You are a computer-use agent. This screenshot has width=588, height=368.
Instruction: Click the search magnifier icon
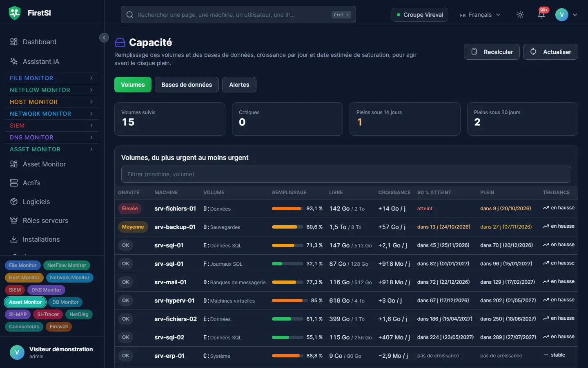[130, 15]
